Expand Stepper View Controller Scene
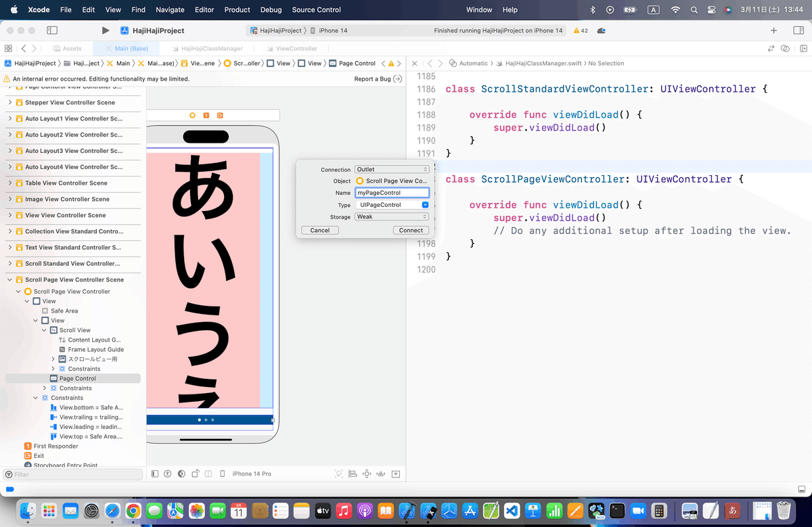This screenshot has height=527, width=812. pyautogui.click(x=10, y=102)
